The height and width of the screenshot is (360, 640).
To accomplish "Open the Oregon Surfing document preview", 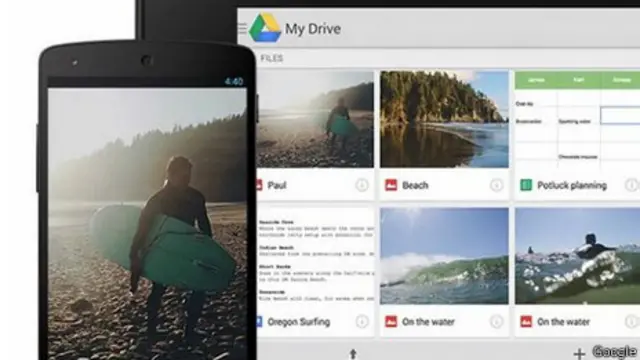I will click(x=315, y=256).
